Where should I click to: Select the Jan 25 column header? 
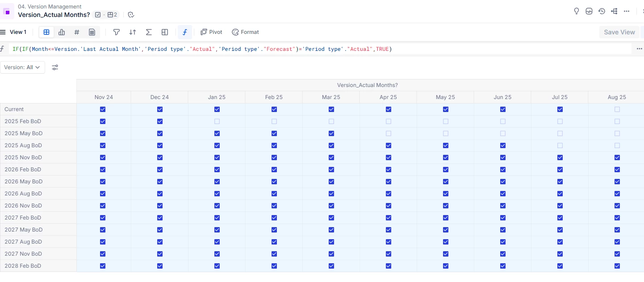[217, 97]
